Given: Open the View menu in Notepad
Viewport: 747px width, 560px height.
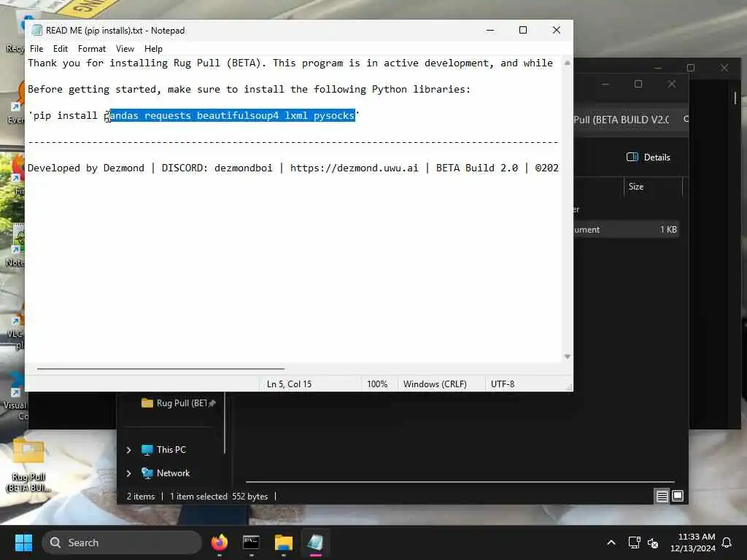Looking at the screenshot, I should click(x=125, y=49).
